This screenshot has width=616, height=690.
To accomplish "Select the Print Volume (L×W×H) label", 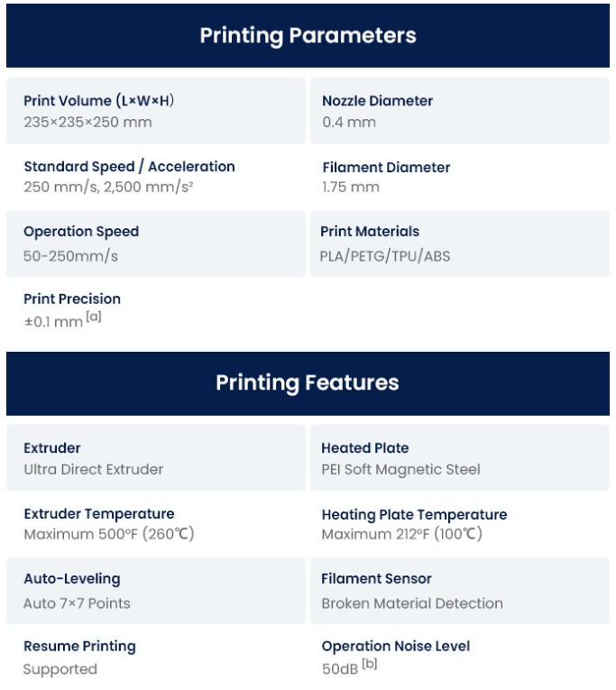I will tap(98, 101).
